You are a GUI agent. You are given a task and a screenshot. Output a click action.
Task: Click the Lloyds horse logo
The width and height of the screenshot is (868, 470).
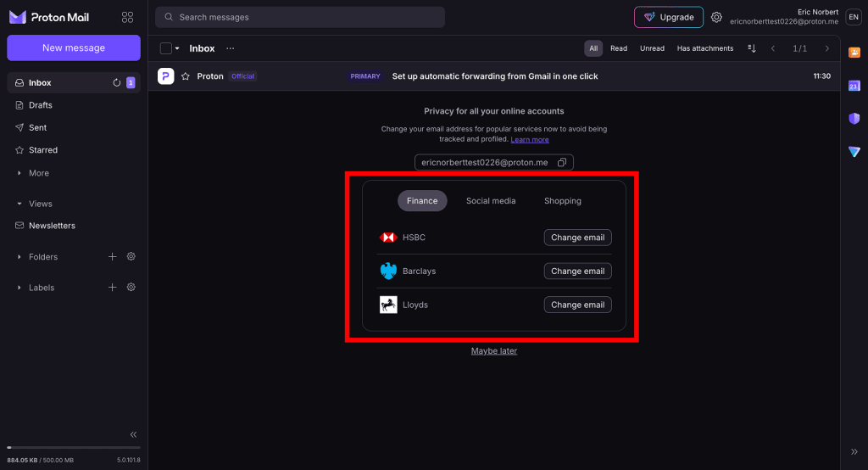pos(388,305)
